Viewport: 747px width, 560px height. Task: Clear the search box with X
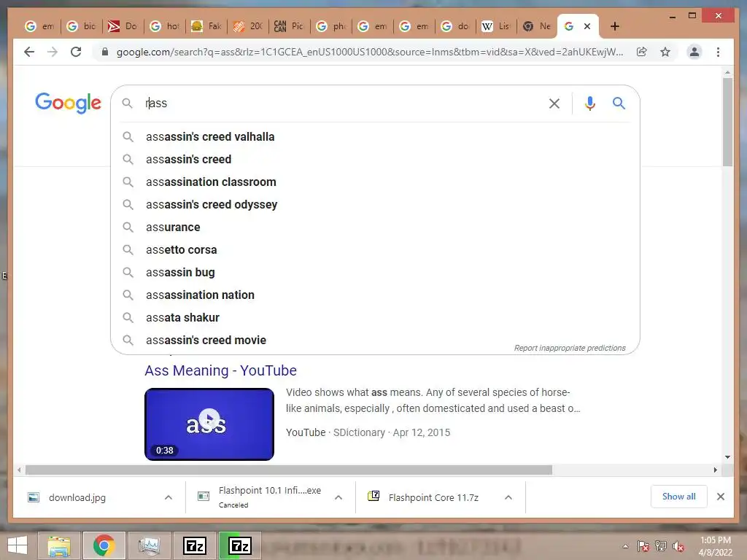[x=554, y=104]
